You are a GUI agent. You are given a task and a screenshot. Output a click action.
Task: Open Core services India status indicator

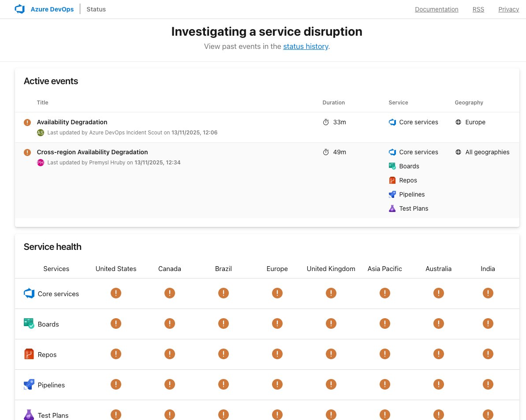coord(488,293)
